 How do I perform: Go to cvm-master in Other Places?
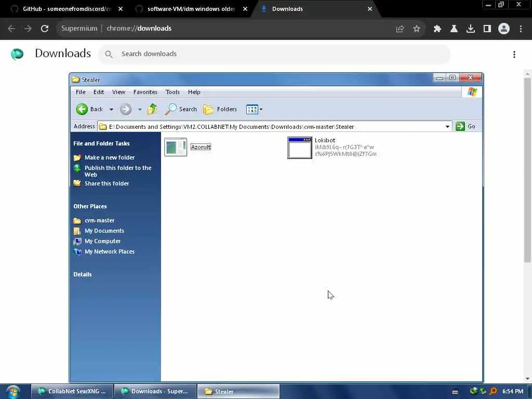pyautogui.click(x=99, y=220)
